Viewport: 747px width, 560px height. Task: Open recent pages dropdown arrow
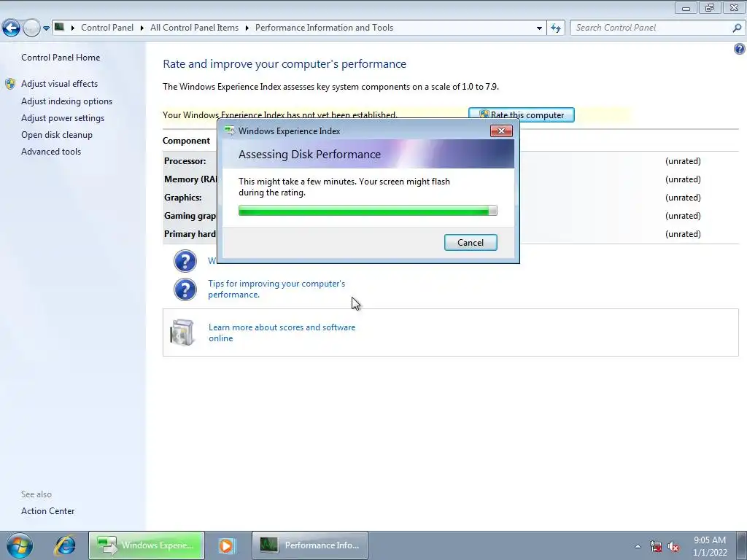(x=46, y=28)
